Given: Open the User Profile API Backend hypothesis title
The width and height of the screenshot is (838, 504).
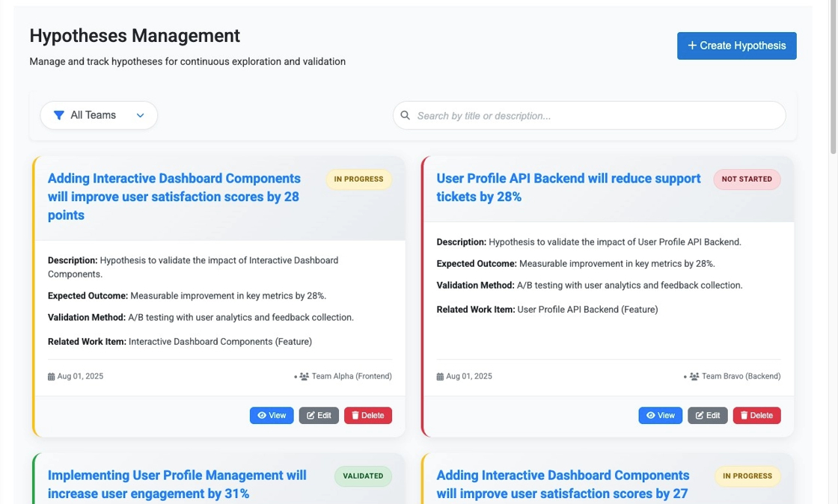Looking at the screenshot, I should [x=568, y=188].
